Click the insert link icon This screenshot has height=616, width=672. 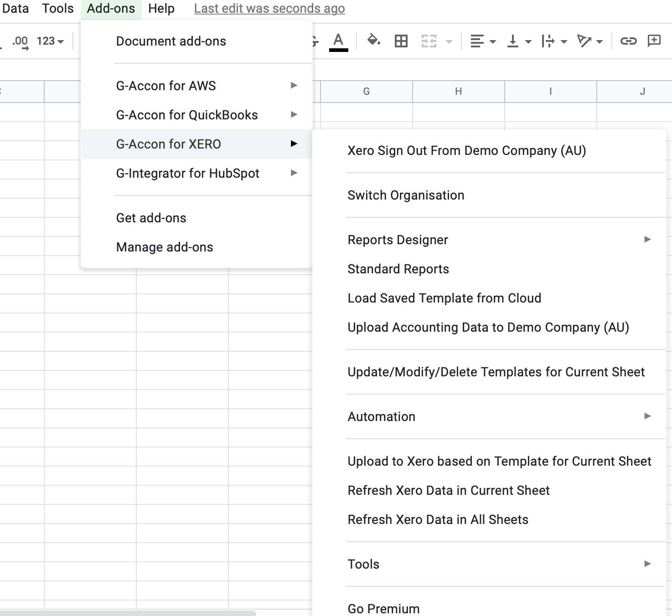click(629, 41)
